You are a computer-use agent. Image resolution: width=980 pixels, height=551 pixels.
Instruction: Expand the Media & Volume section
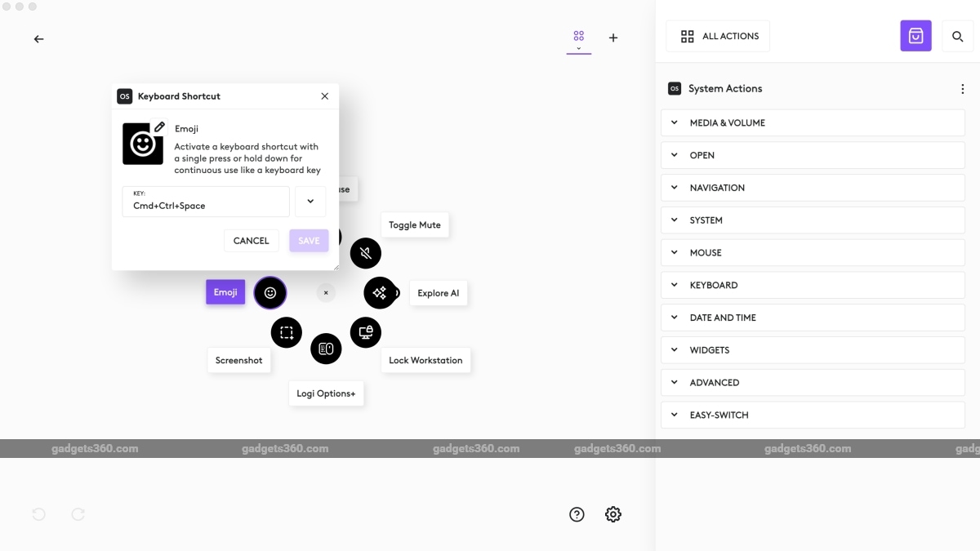click(813, 122)
